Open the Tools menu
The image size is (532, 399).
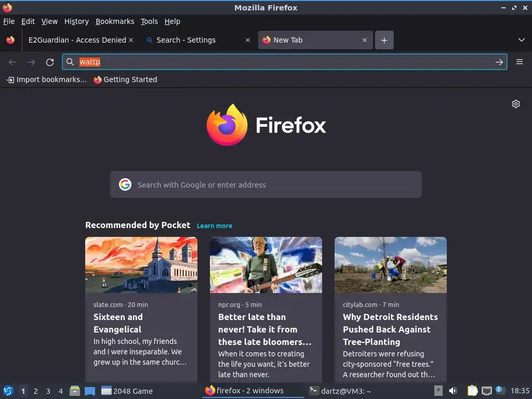point(149,21)
